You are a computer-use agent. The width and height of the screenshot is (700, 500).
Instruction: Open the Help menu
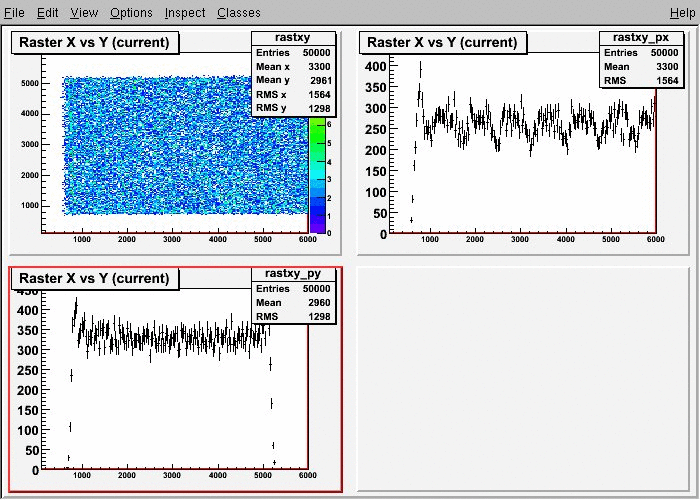[x=683, y=12]
